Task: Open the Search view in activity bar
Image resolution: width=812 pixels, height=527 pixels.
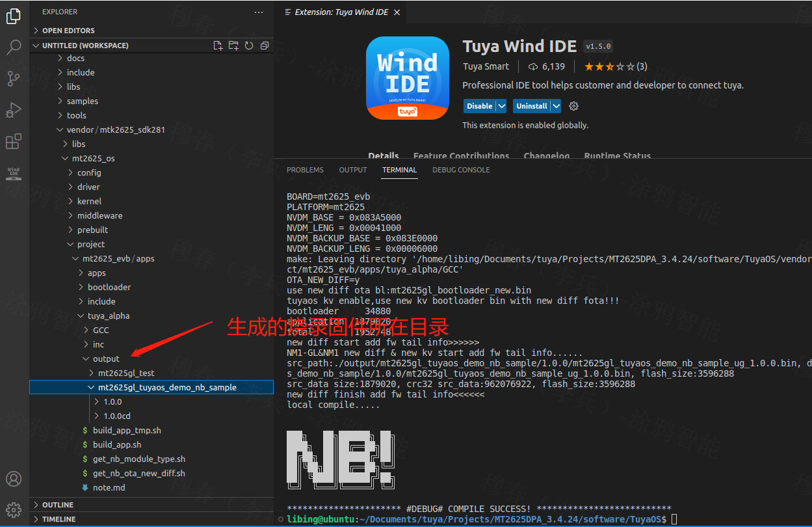Action: (14, 47)
